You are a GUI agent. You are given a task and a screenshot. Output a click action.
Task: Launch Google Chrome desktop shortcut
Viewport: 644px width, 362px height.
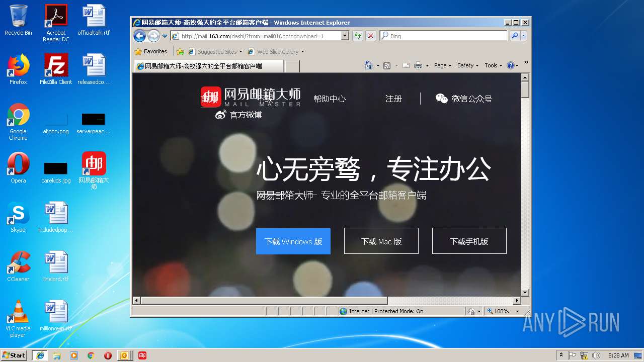18,122
